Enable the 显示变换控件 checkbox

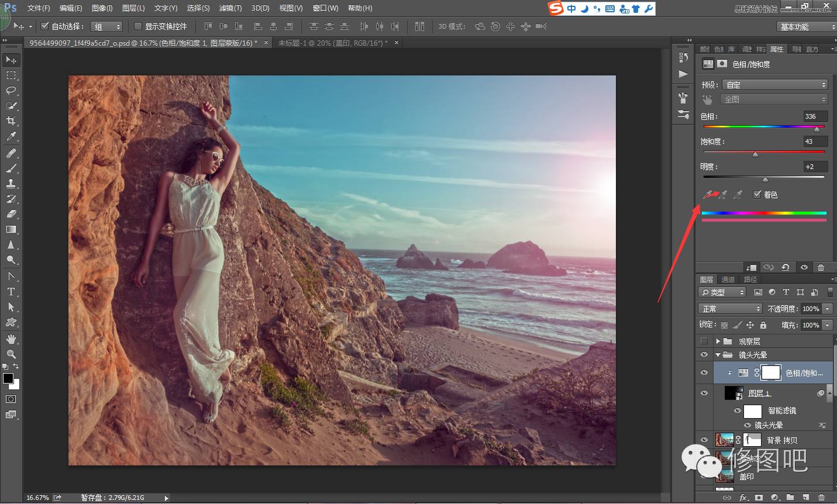click(138, 26)
